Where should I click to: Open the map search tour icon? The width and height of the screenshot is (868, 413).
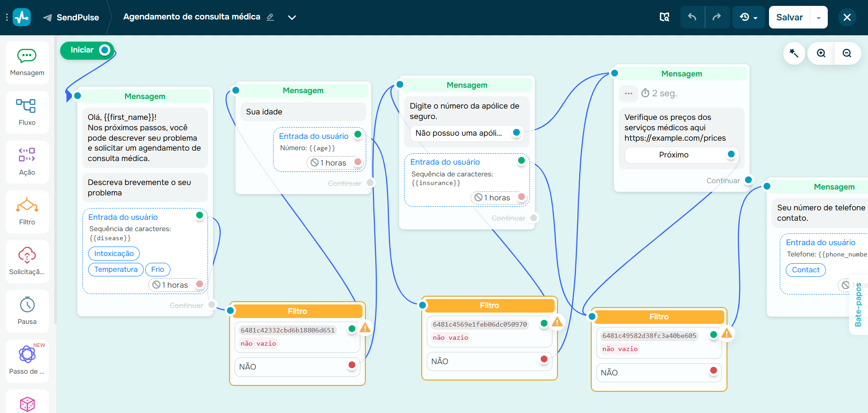click(665, 17)
